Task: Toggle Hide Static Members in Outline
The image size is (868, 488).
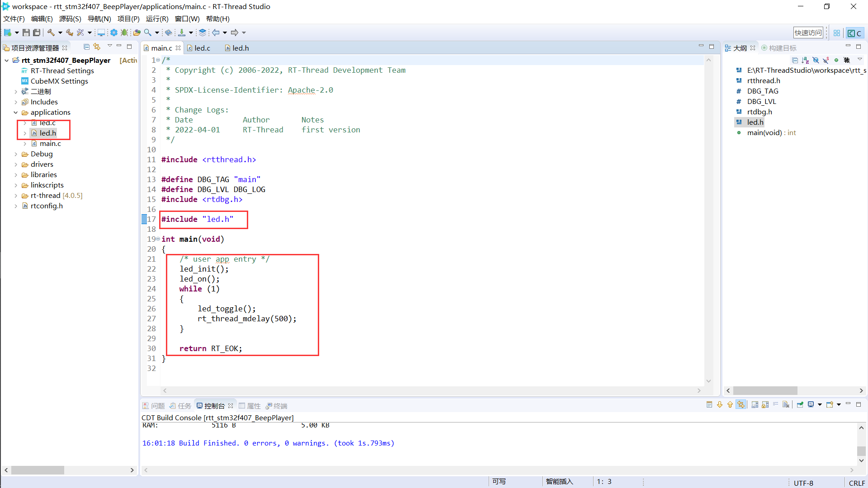Action: click(x=826, y=60)
